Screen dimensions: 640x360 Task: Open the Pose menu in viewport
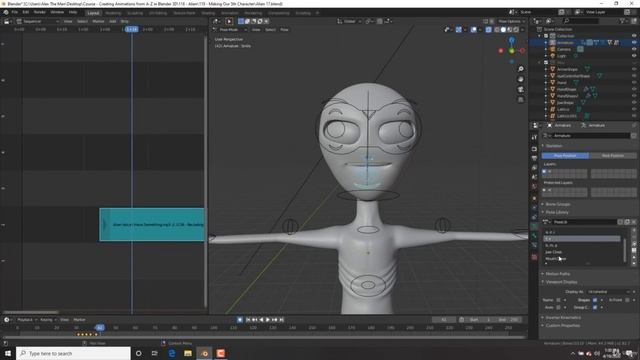coord(284,30)
